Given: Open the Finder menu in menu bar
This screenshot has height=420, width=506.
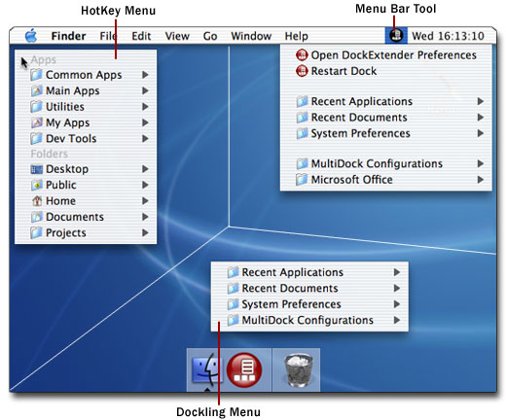Looking at the screenshot, I should [x=68, y=36].
